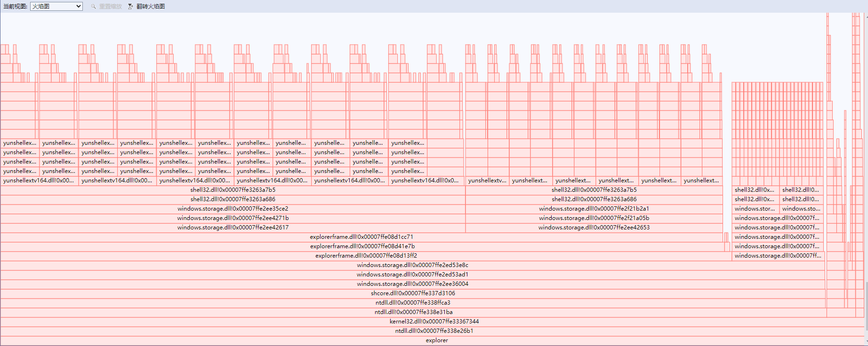Select the windows.storage.dll!0x00007ffe2ee42653 frame
The image size is (868, 346).
point(594,228)
